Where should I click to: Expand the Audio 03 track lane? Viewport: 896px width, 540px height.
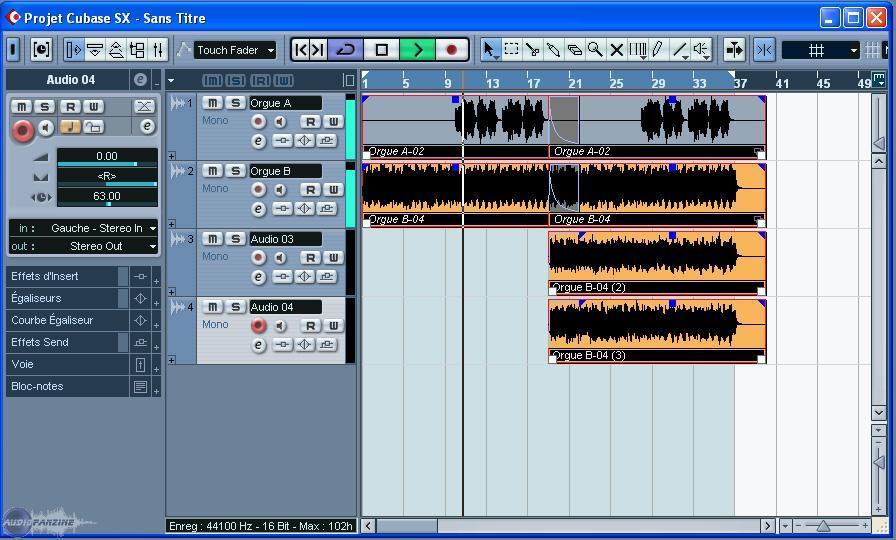(171, 292)
